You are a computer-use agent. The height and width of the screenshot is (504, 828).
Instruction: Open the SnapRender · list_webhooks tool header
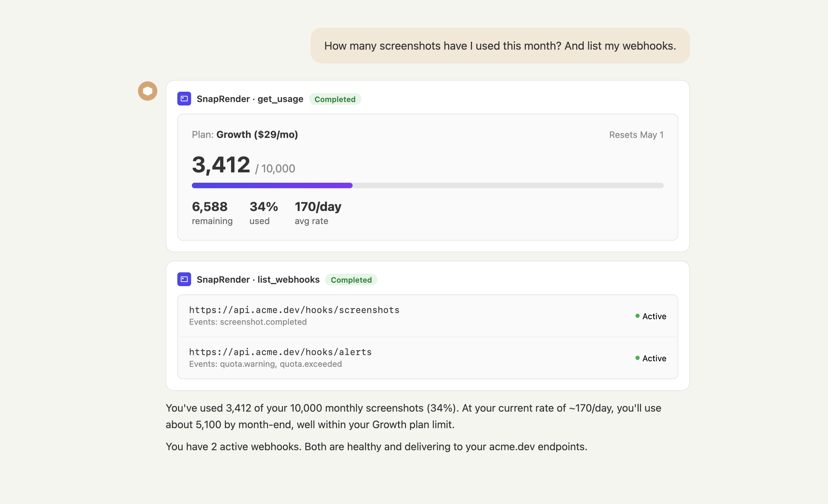pyautogui.click(x=258, y=280)
